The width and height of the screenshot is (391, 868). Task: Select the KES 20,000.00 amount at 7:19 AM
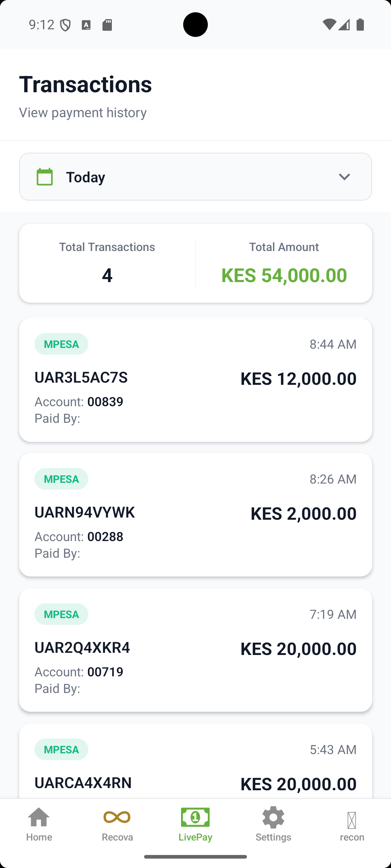298,649
